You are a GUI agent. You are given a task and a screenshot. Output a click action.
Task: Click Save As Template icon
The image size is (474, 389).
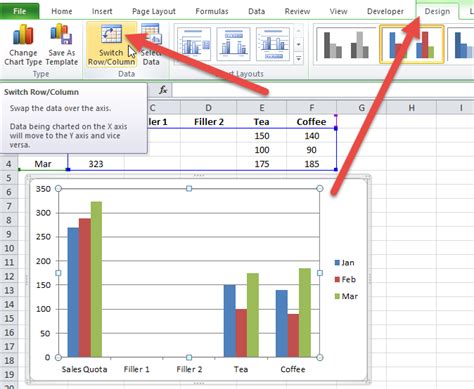(x=61, y=45)
